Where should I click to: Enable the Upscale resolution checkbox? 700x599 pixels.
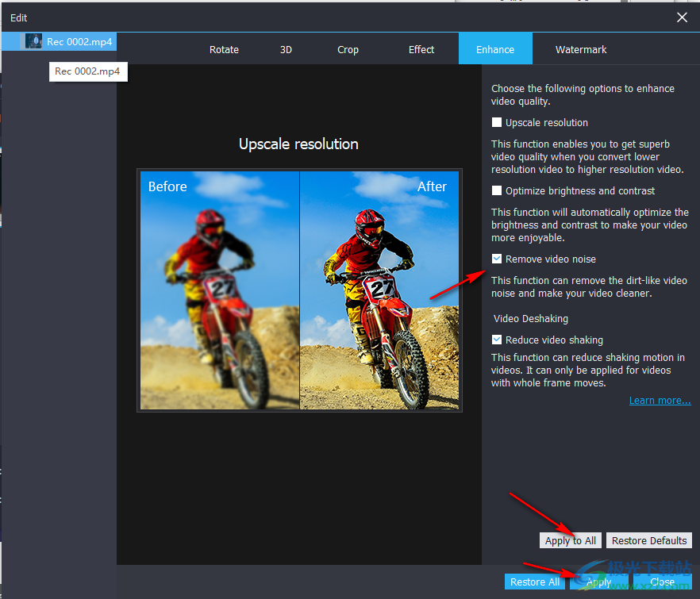(497, 122)
